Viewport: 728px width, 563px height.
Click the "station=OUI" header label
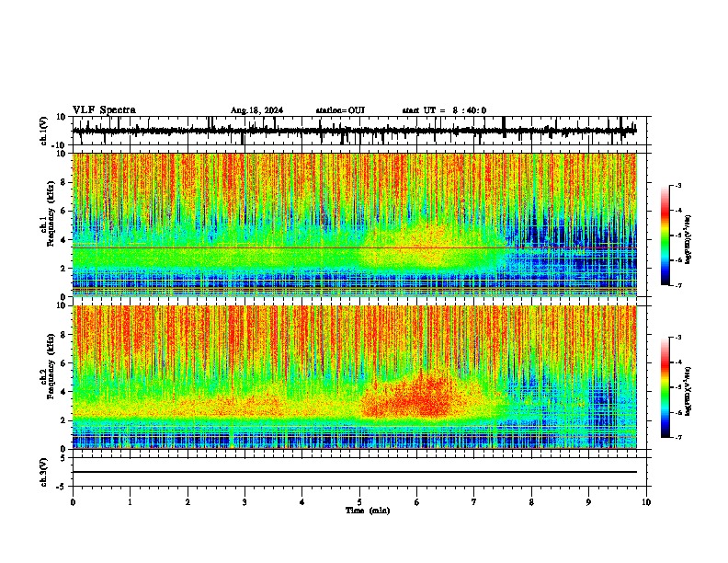coord(340,110)
